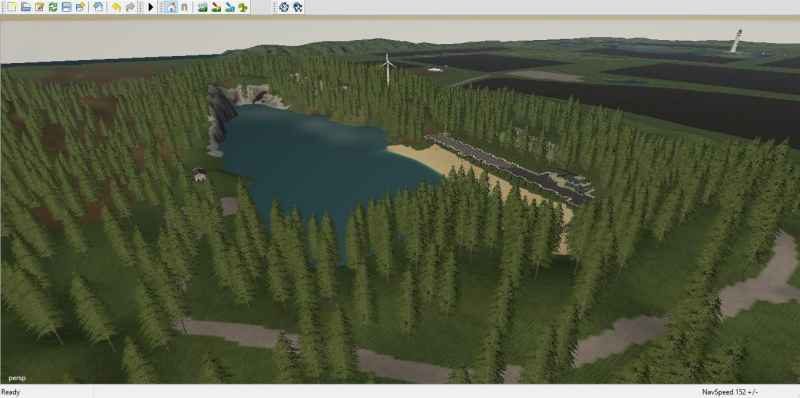Click the yellow-green terrain info layer icon
Image resolution: width=800 pixels, height=398 pixels.
243,7
